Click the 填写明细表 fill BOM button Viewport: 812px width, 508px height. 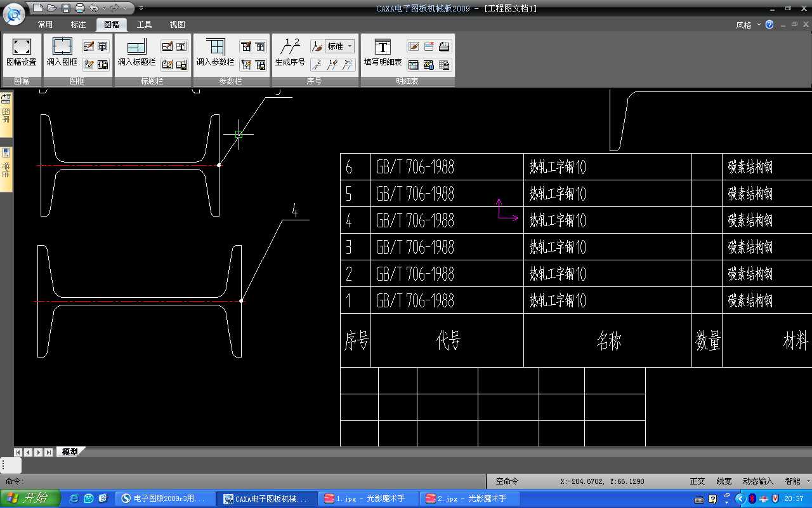pyautogui.click(x=383, y=53)
